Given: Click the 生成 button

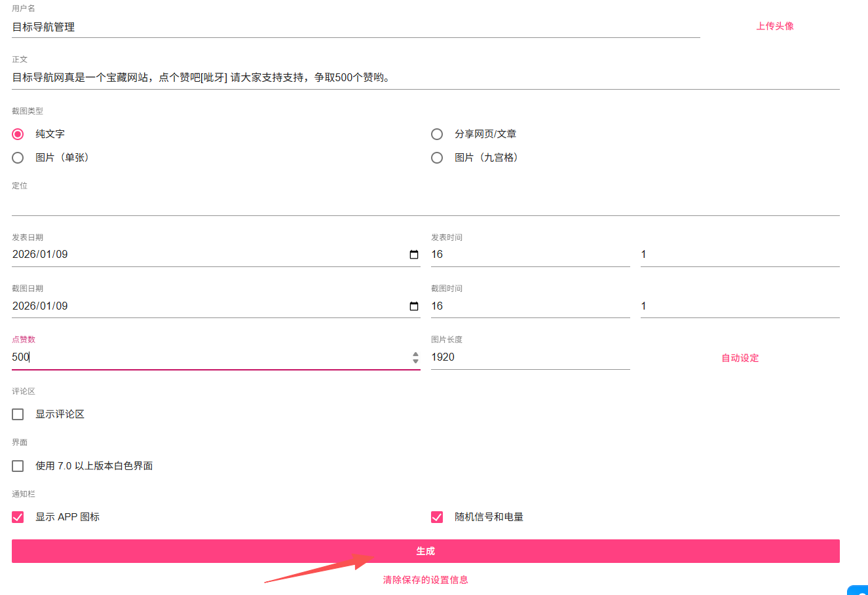Looking at the screenshot, I should click(x=426, y=550).
